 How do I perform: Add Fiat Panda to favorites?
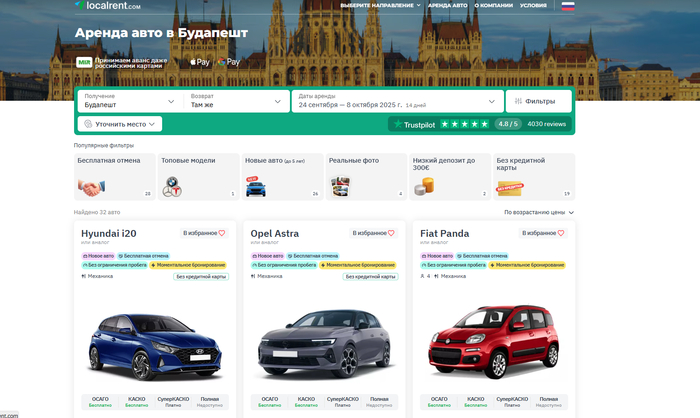[545, 233]
